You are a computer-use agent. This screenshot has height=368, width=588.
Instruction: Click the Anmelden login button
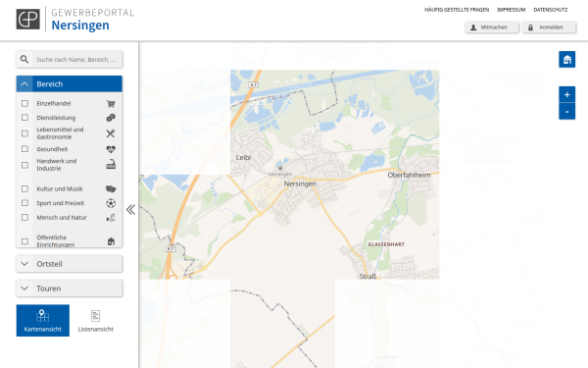point(550,27)
